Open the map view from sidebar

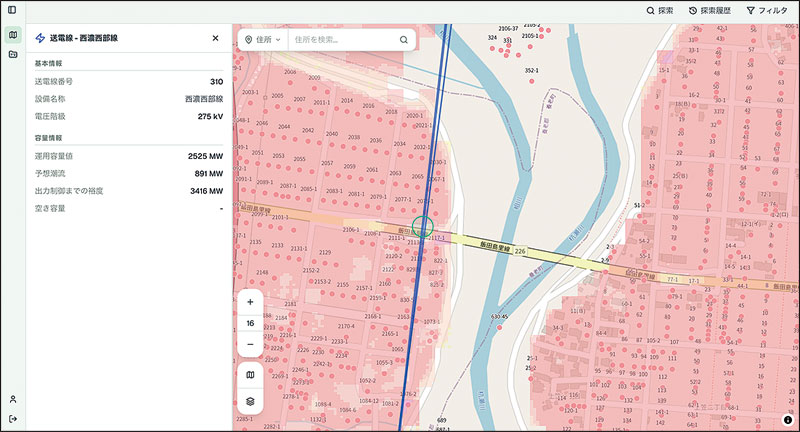coord(12,35)
